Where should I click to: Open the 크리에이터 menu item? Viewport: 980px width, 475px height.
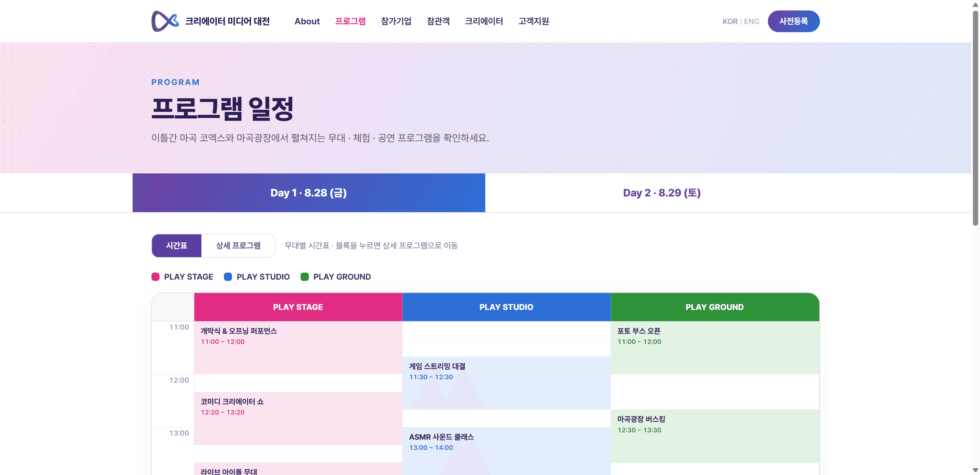[484, 21]
